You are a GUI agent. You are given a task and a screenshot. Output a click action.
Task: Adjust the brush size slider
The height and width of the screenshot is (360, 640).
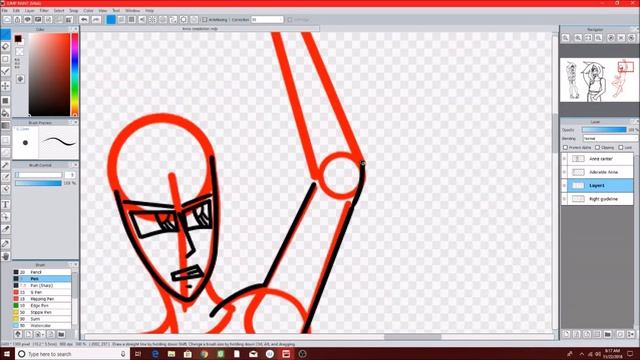[38, 175]
